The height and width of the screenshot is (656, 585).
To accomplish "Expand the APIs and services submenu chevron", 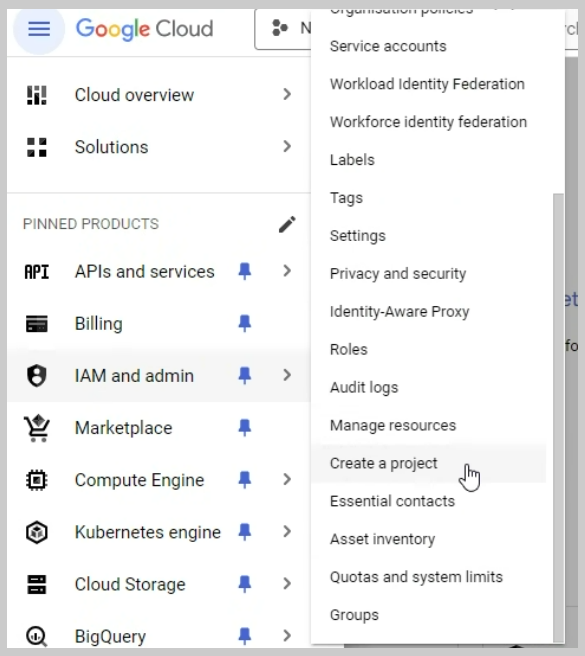I will coord(287,271).
